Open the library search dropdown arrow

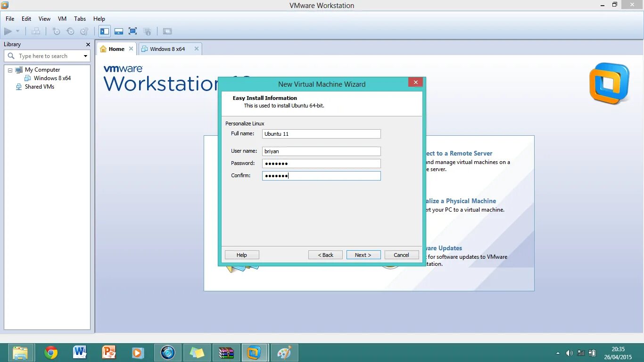[x=85, y=56]
